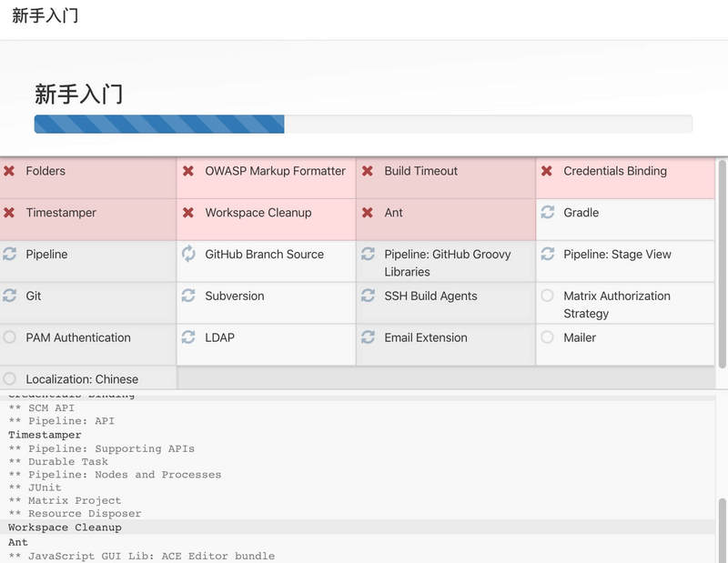Click the SCM API log line
728x563 pixels.
coord(41,408)
